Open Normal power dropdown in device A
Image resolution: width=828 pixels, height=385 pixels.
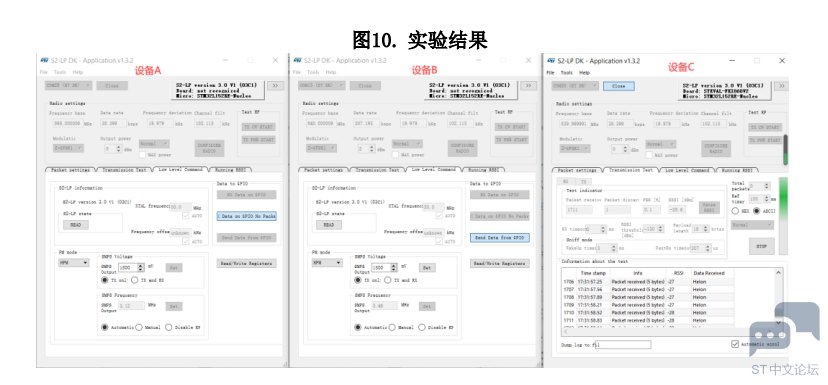pyautogui.click(x=154, y=144)
